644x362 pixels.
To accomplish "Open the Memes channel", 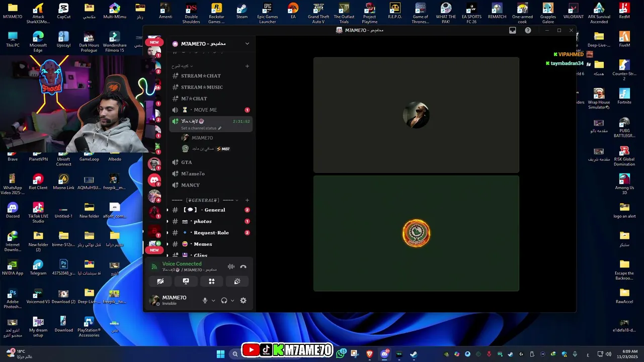I will pyautogui.click(x=211, y=244).
